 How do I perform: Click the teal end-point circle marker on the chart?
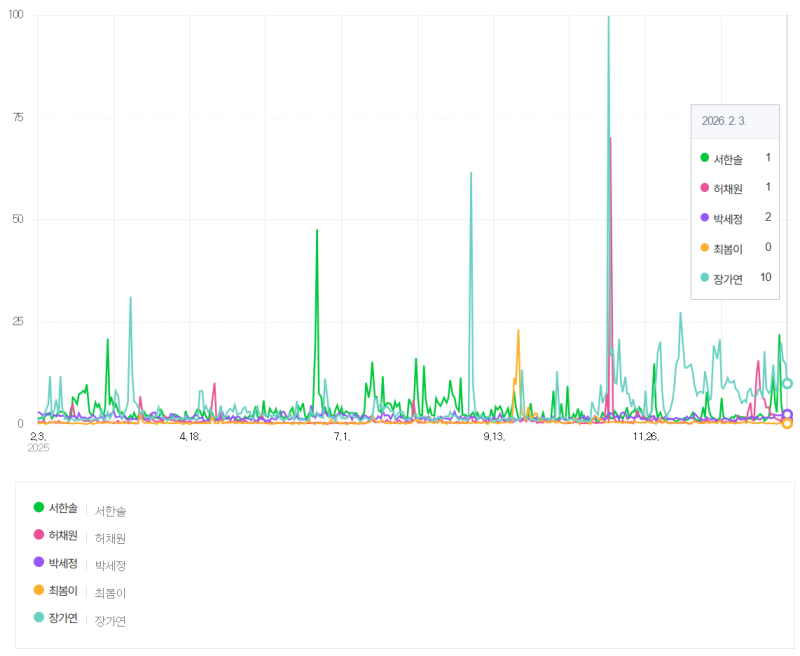coord(787,384)
